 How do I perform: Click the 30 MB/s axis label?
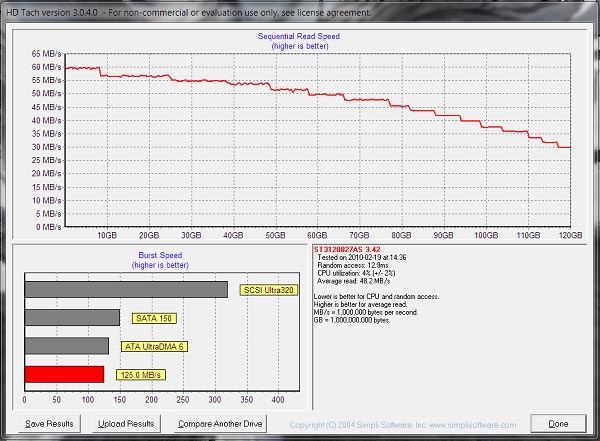coord(46,147)
